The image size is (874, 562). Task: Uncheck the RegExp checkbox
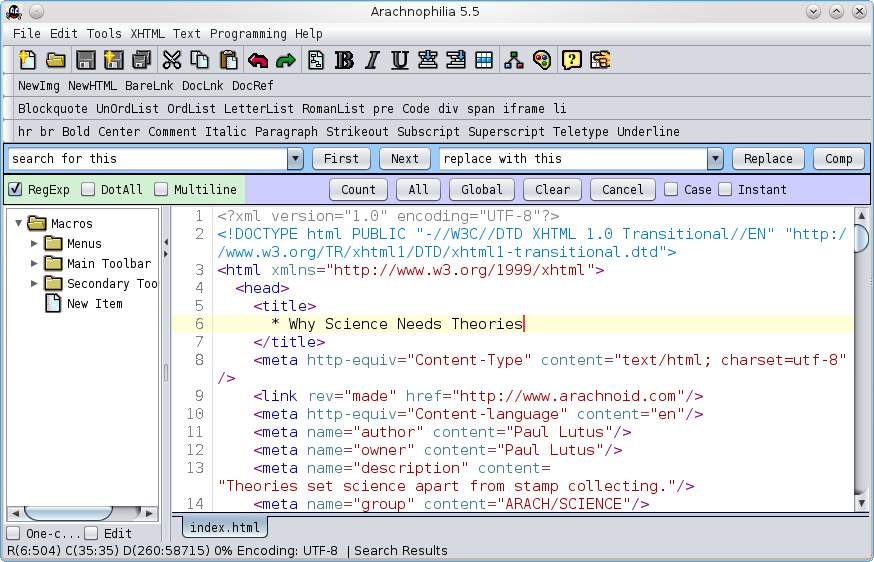(15, 189)
